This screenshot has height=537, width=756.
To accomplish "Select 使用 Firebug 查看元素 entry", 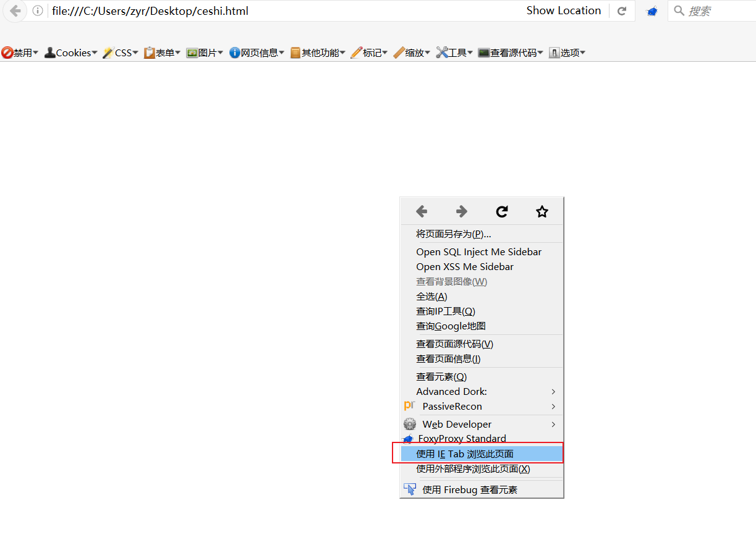I will [x=482, y=490].
